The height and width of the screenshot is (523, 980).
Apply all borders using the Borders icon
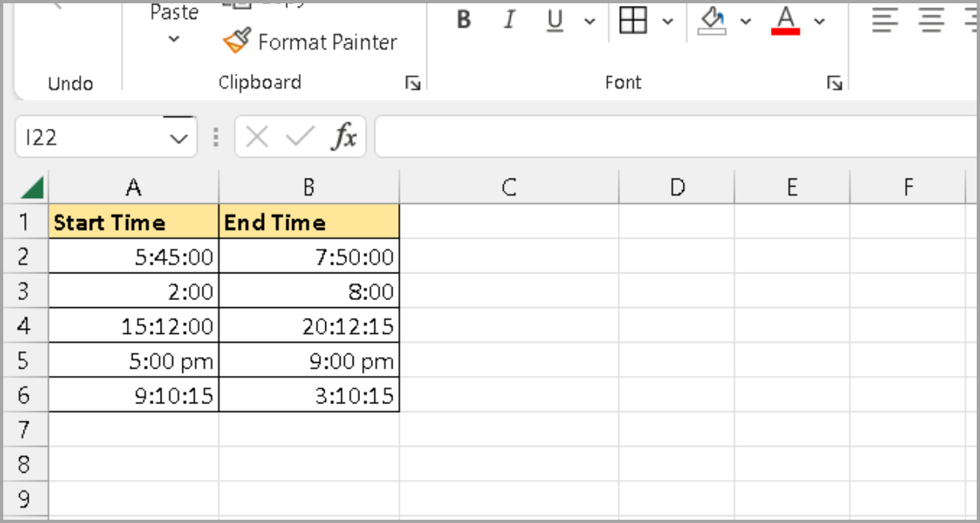pos(632,20)
